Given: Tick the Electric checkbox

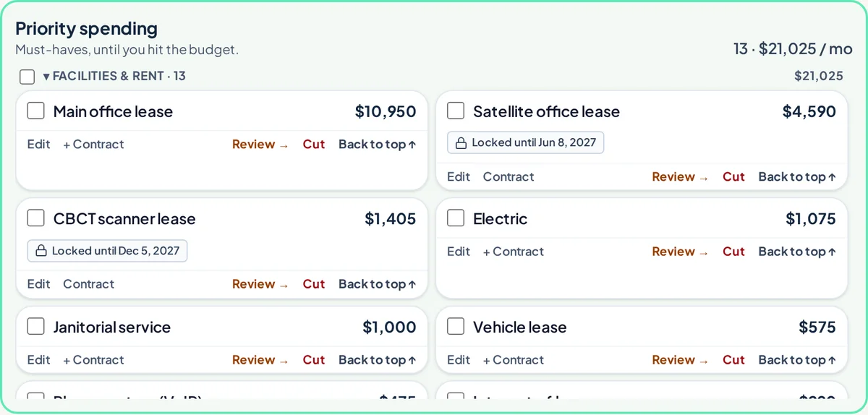Looking at the screenshot, I should (456, 218).
